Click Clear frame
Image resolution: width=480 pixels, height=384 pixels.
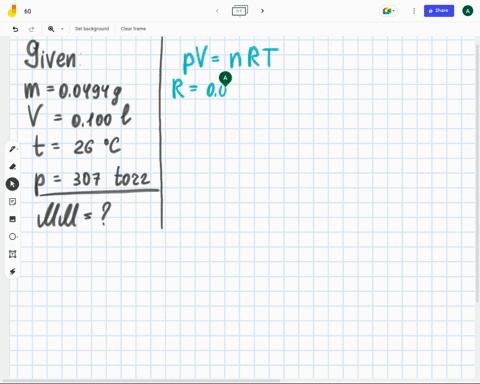pyautogui.click(x=133, y=29)
